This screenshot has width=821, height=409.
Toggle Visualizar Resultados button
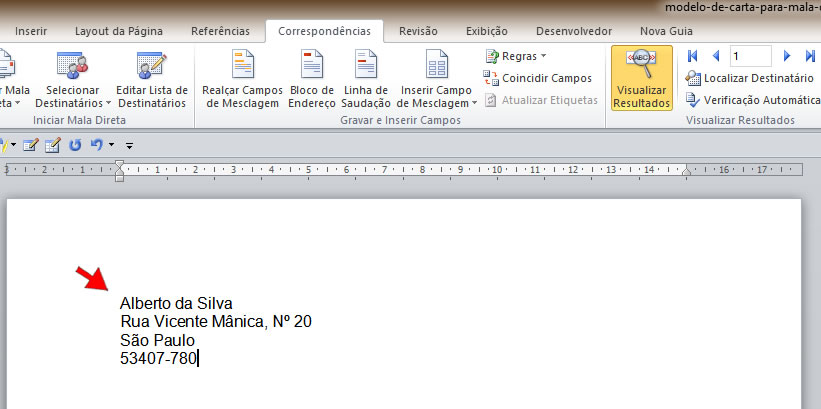click(641, 78)
